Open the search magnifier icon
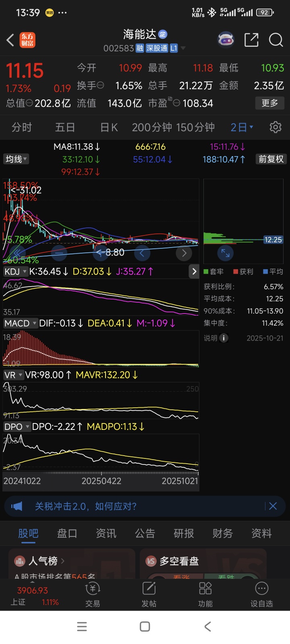The image size is (290, 644). coord(276,40)
